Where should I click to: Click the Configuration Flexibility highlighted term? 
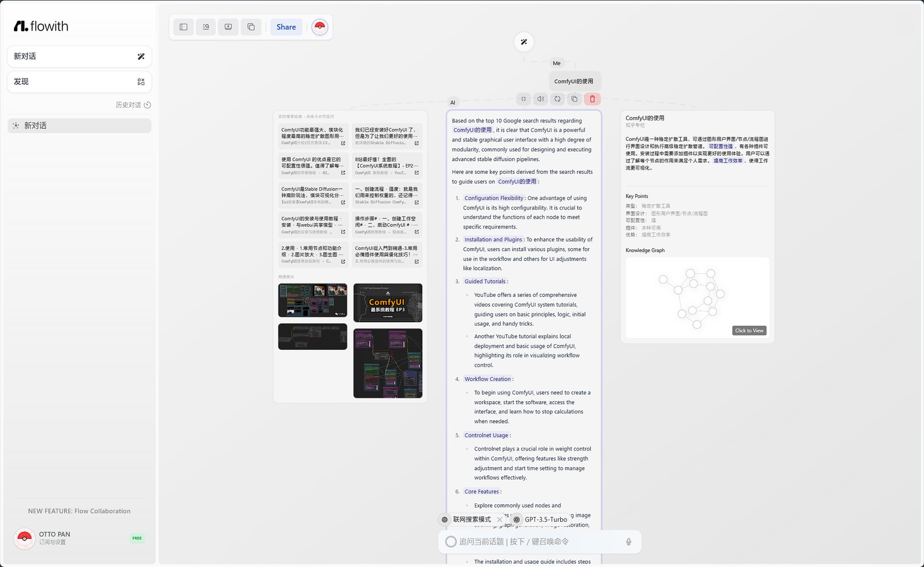pos(494,198)
